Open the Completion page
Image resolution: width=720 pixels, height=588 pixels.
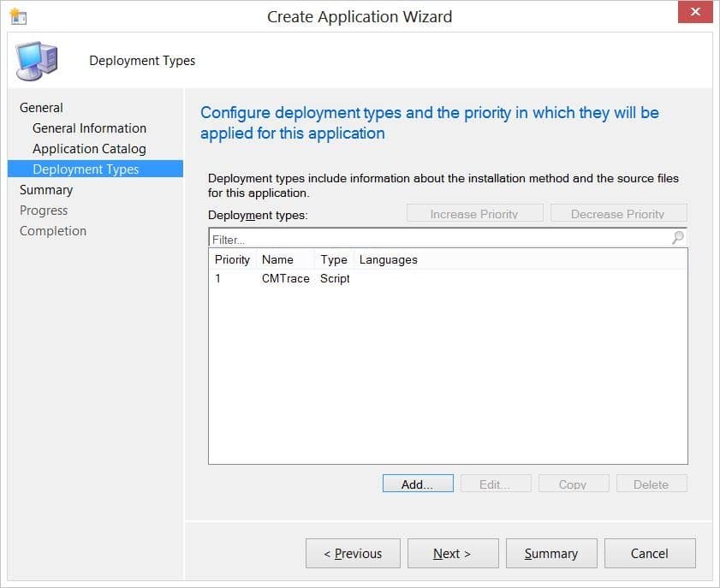[53, 230]
